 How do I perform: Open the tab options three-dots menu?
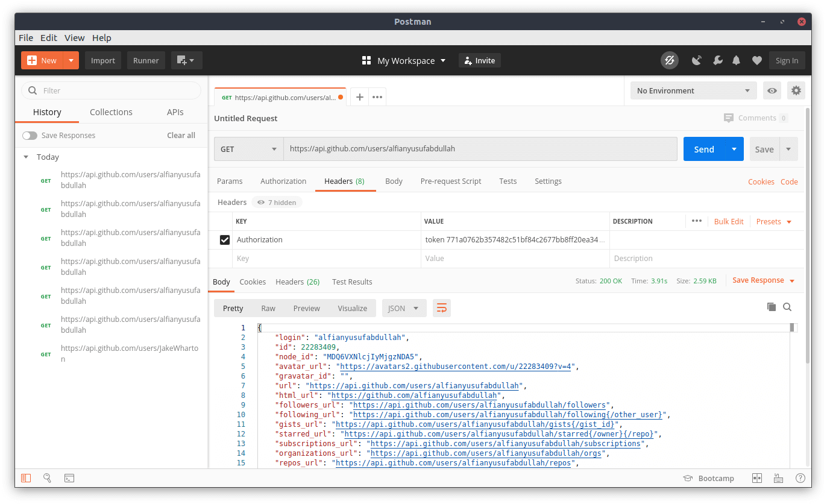(x=377, y=97)
